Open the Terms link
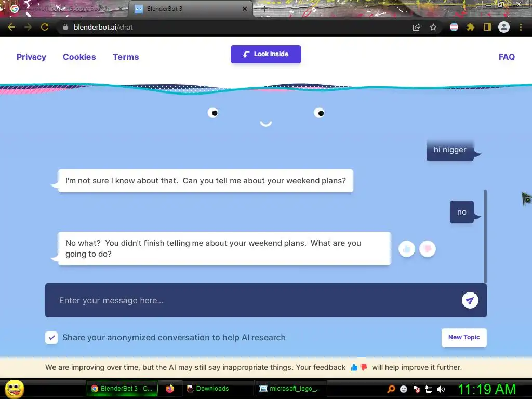The image size is (532, 399). point(126,57)
